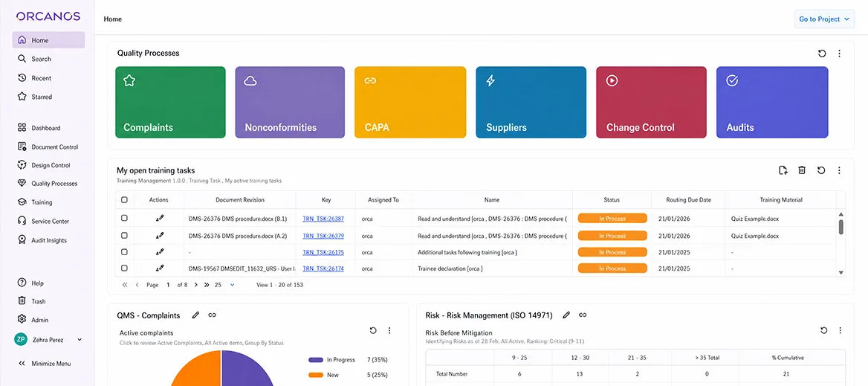This screenshot has height=386, width=868.
Task: Click add document icon in training tasks
Action: [x=783, y=170]
